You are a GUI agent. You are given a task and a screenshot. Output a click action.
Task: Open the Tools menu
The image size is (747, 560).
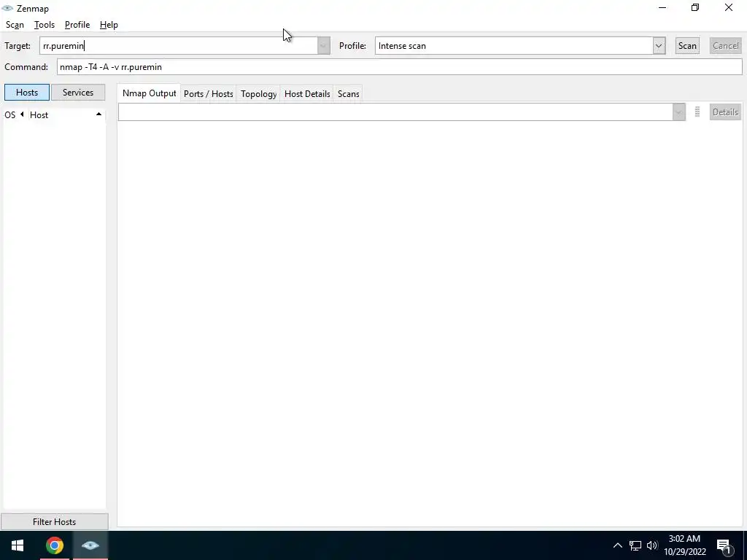pos(44,25)
